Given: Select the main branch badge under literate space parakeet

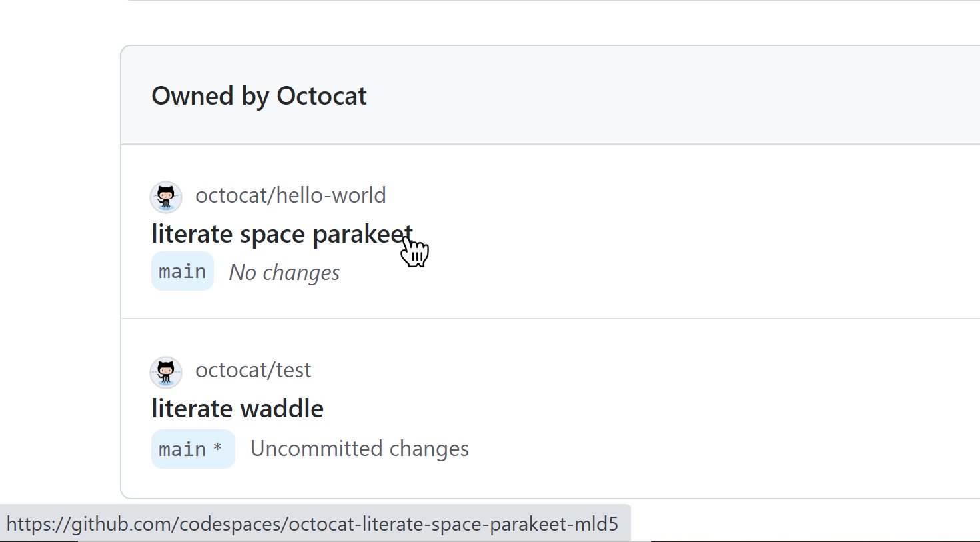Looking at the screenshot, I should pos(182,271).
